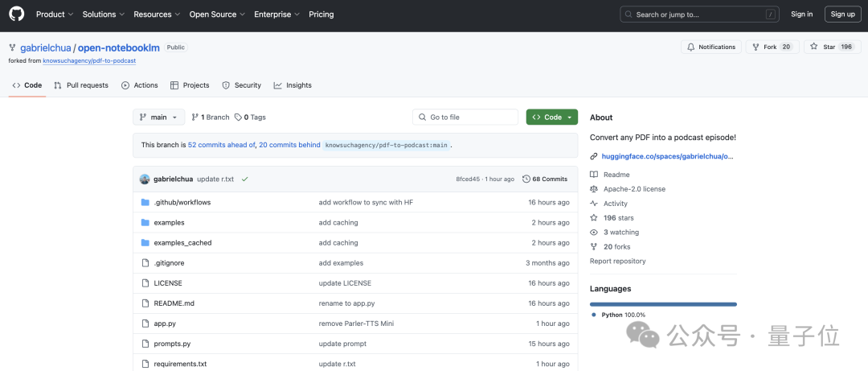
Task: Click the .github/workflows folder icon
Action: 145,202
